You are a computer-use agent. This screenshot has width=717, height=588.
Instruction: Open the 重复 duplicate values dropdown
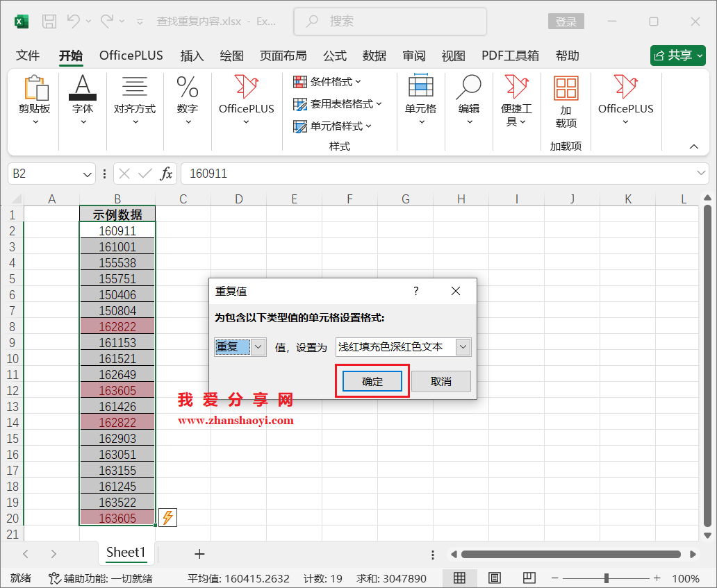tap(257, 346)
